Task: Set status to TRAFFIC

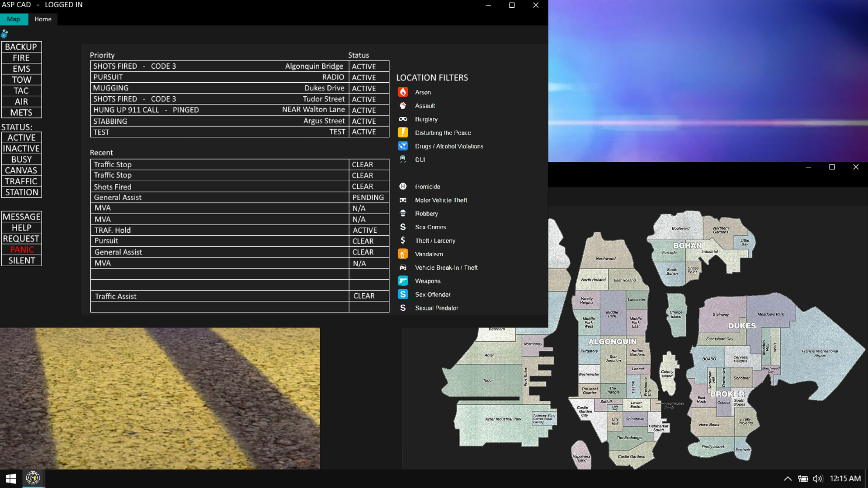Action: pyautogui.click(x=21, y=181)
